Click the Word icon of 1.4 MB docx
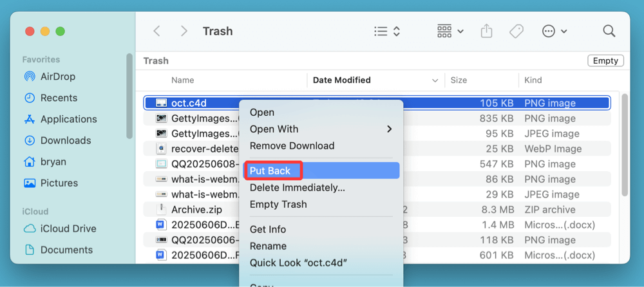 click(x=161, y=225)
